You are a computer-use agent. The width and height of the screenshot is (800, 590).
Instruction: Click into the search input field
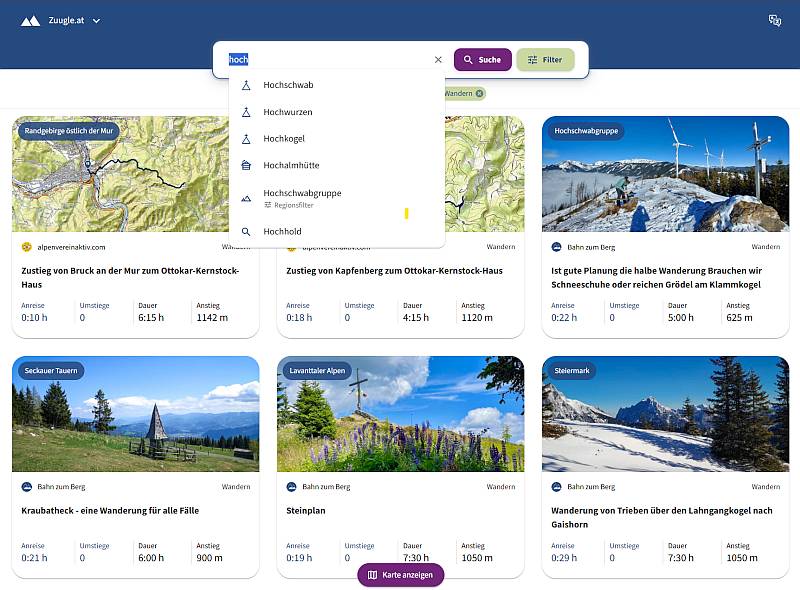(x=329, y=60)
